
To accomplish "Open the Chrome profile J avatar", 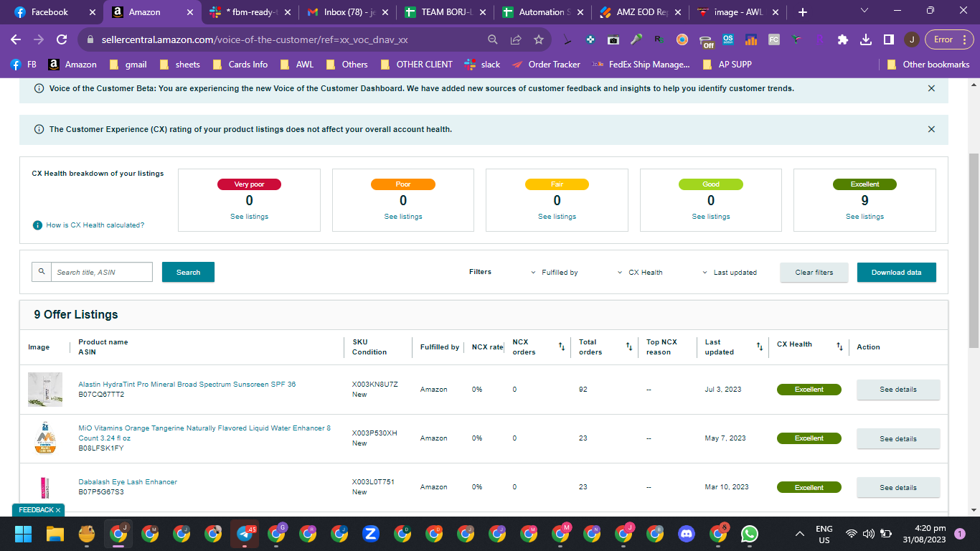I will (x=911, y=39).
